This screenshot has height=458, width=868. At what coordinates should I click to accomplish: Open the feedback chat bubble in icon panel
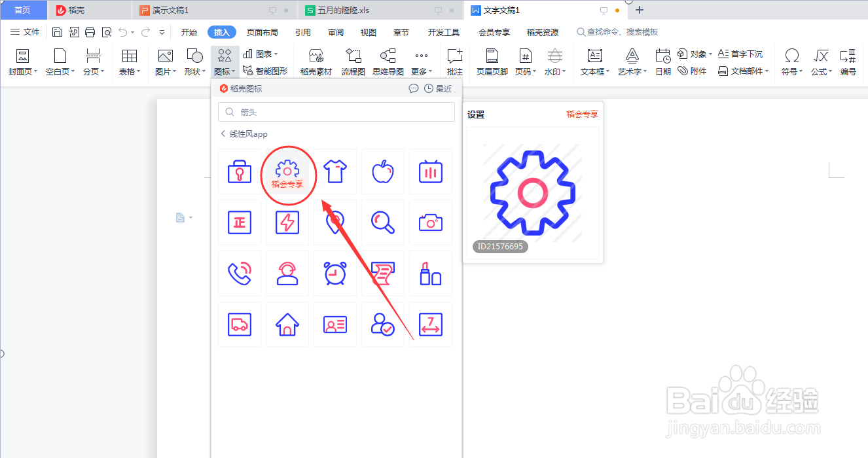click(414, 88)
